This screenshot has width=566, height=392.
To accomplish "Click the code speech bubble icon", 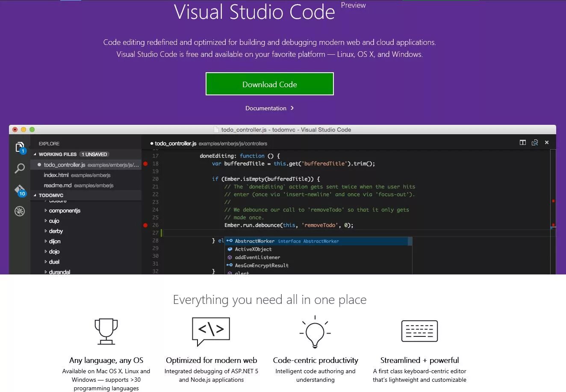I will coord(211,331).
